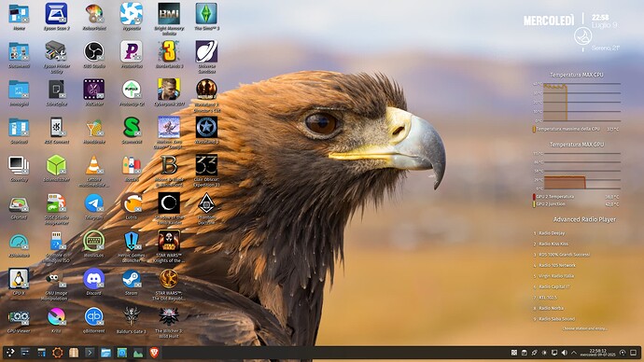This screenshot has height=362, width=644.
Task: Open the application launcher in taskbar
Action: click(x=10, y=353)
